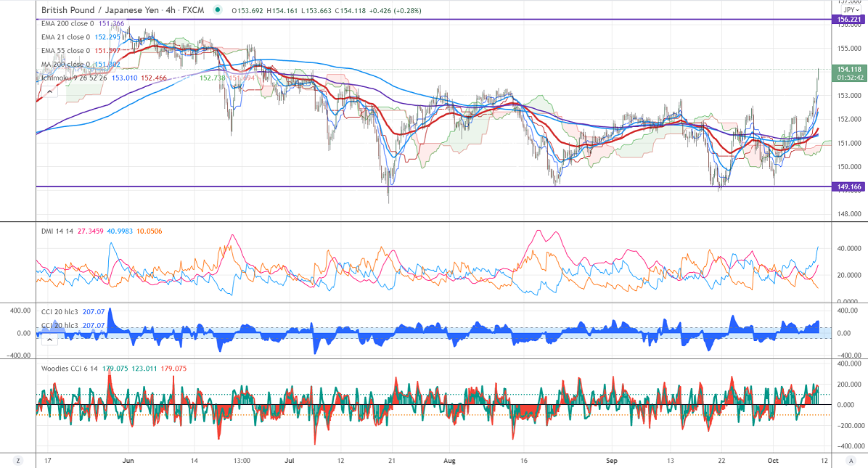The height and width of the screenshot is (468, 868).
Task: Click the 17 time axis label
Action: (x=48, y=461)
